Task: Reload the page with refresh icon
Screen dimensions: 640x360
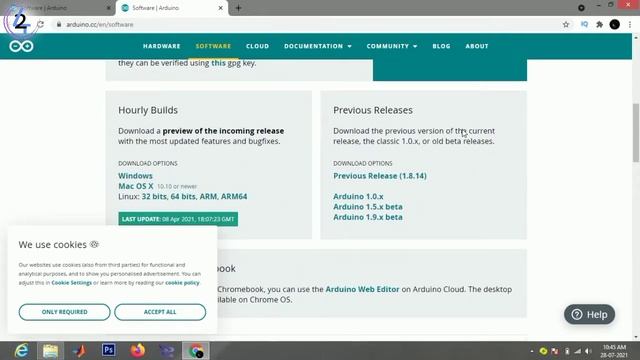Action: [x=40, y=24]
